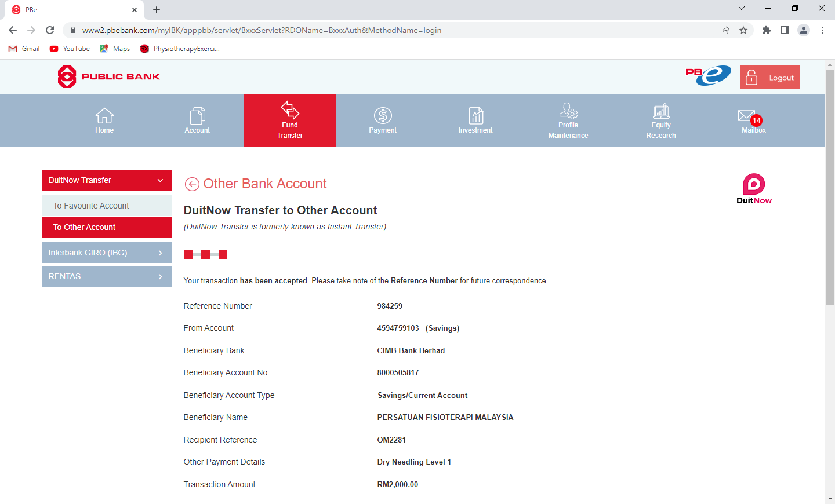Collapse the DuitNow Transfer menu
The image size is (835, 504).
pyautogui.click(x=160, y=180)
